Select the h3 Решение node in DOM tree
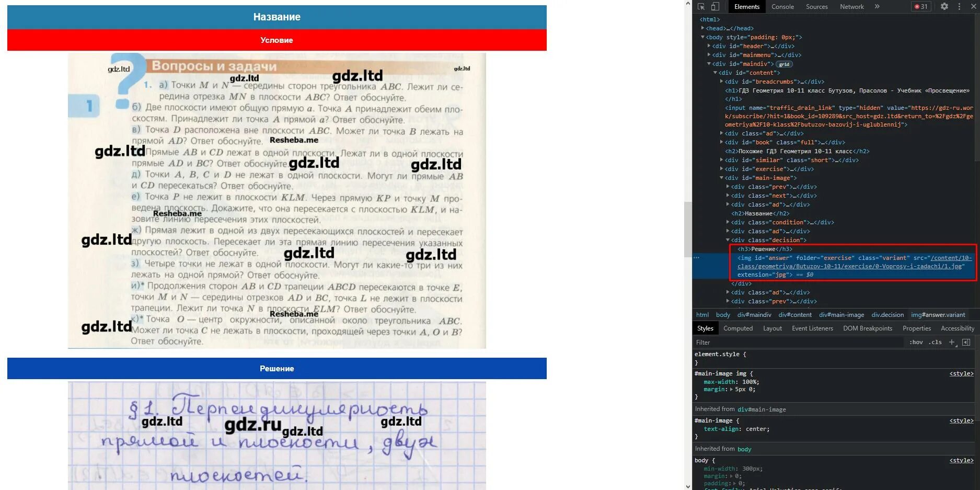 [x=765, y=249]
